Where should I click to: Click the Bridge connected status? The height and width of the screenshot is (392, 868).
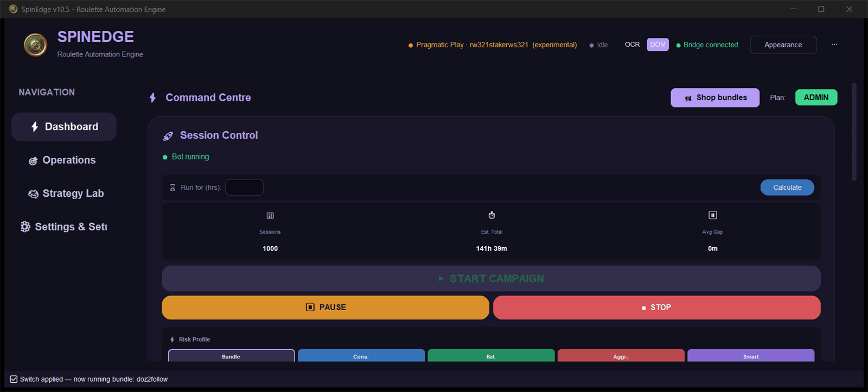pyautogui.click(x=707, y=45)
